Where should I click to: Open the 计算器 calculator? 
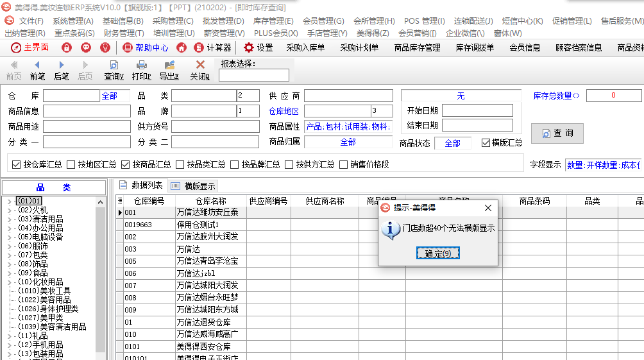point(213,47)
